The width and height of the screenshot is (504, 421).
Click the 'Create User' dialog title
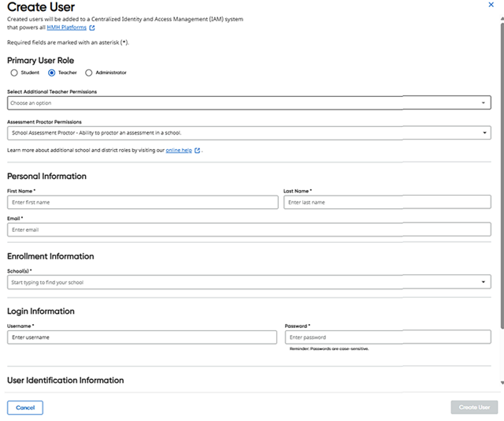[41, 7]
